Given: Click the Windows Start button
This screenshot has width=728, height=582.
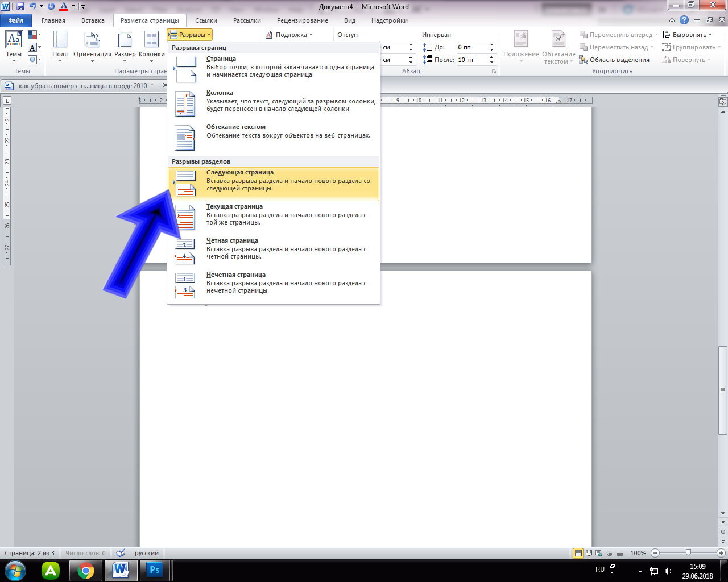Looking at the screenshot, I should (15, 570).
